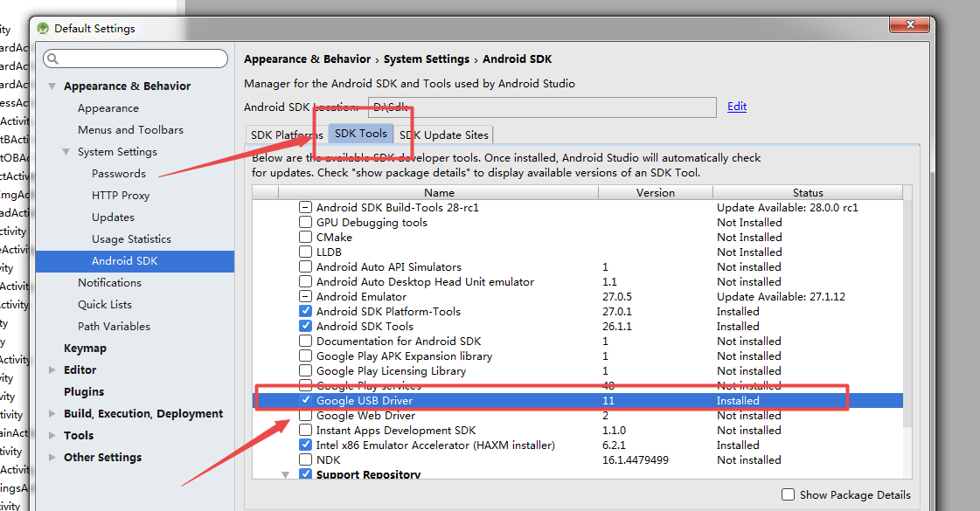
Task: Check the Google Web Driver box
Action: click(305, 416)
